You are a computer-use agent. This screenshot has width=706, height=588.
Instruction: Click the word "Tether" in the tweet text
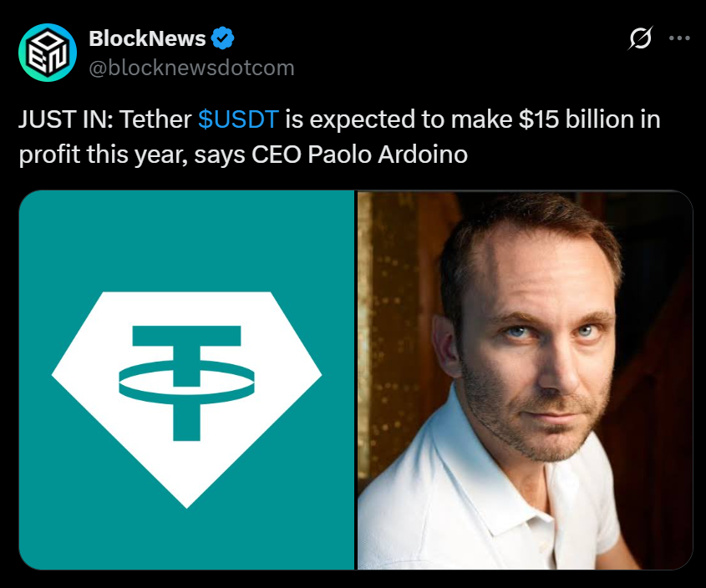point(156,119)
